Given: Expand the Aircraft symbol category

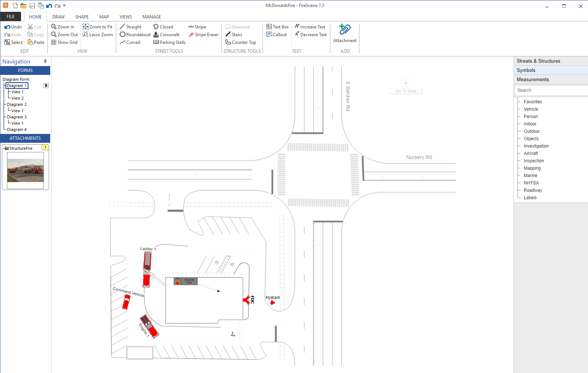Looking at the screenshot, I should pyautogui.click(x=531, y=153).
